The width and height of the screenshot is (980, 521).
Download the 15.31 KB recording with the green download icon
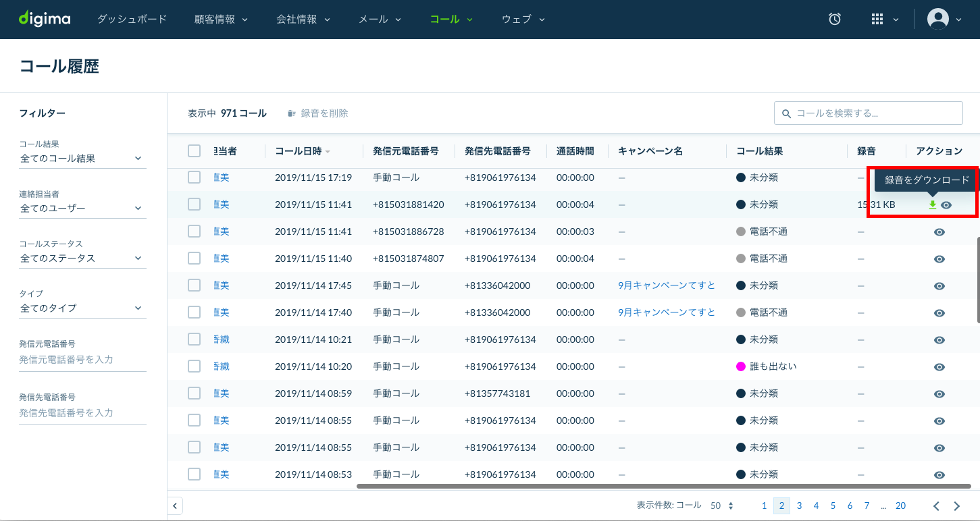(x=933, y=205)
